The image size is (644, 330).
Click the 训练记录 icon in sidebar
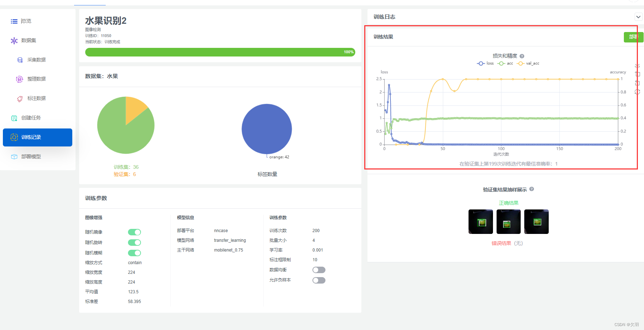pyautogui.click(x=14, y=137)
